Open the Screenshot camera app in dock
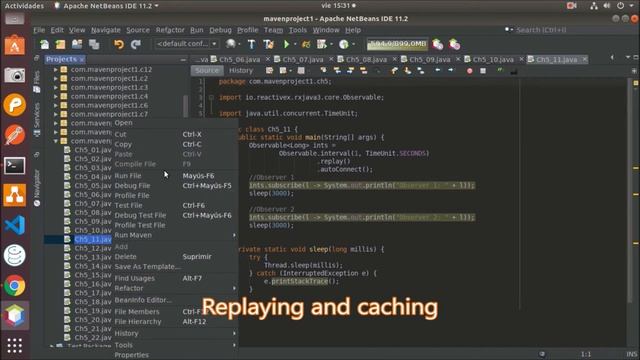Screen dimensions: 640x360 click(14, 75)
